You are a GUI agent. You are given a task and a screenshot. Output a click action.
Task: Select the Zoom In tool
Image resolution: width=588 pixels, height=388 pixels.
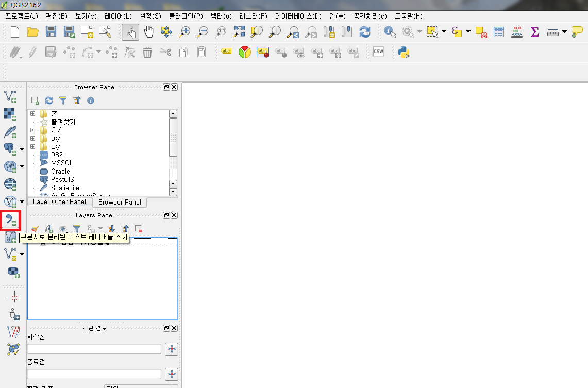(184, 32)
